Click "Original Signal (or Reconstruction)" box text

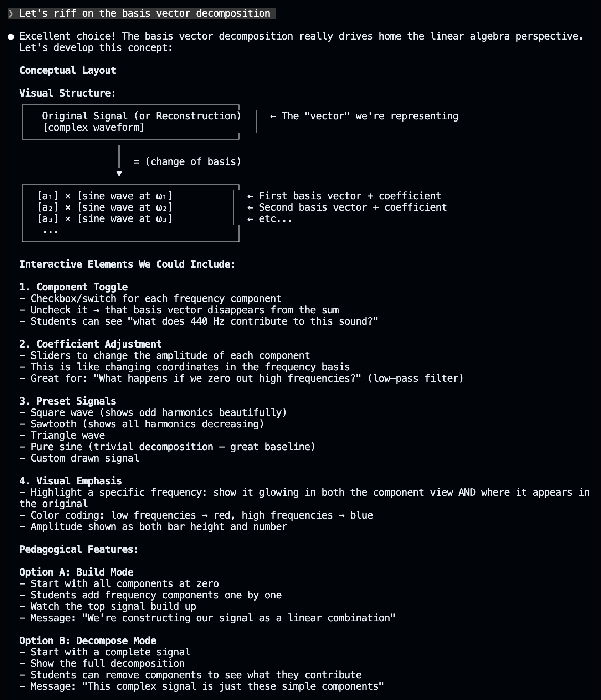(142, 116)
